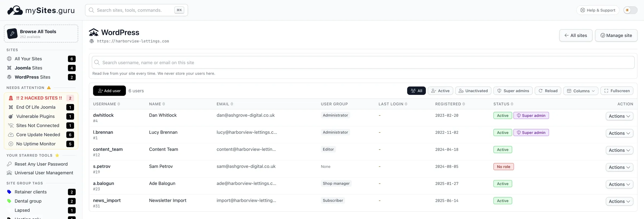The image size is (644, 219).
Task: Sort table by Name column
Action: click(157, 104)
